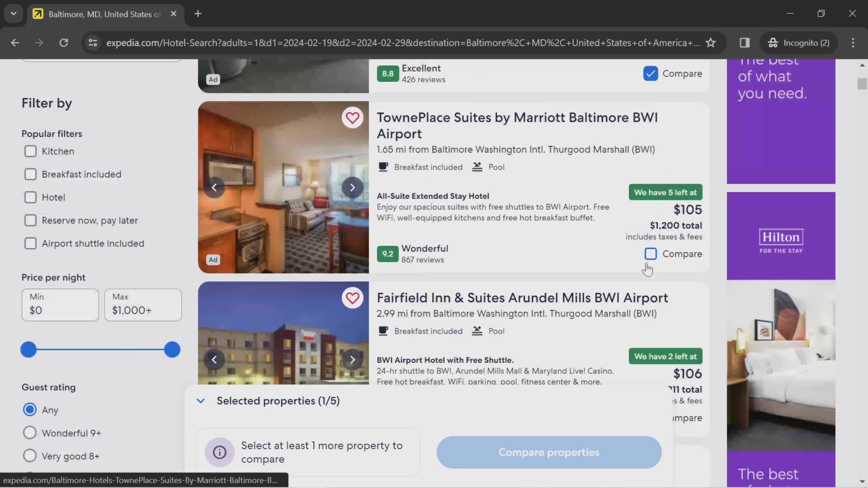
Task: Select the Any guest rating radio button
Action: pyautogui.click(x=30, y=411)
